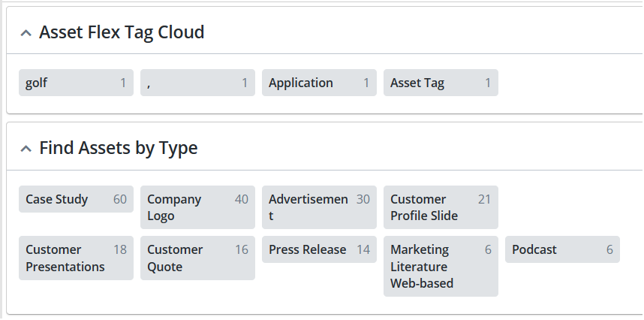Filter by Marketing Literature Web-based
The height and width of the screenshot is (320, 644).
pyautogui.click(x=441, y=266)
